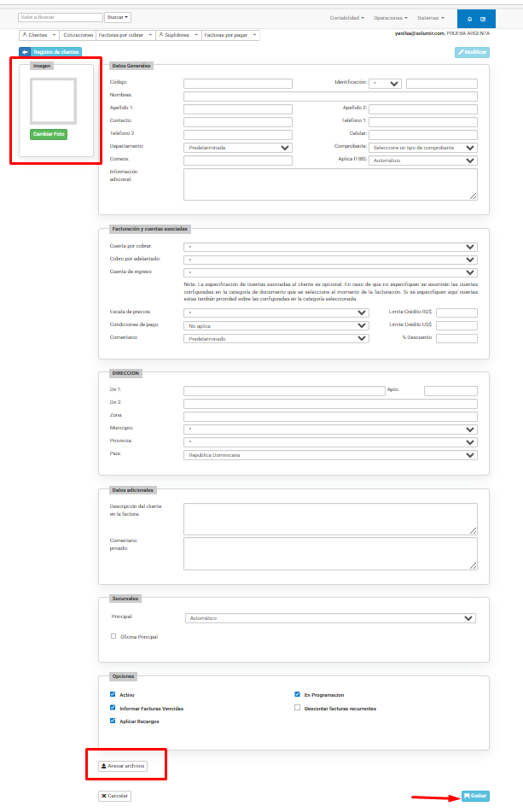Image resolution: width=523 pixels, height=812 pixels.
Task: Click the plus icon next to Clientes
Action: click(x=55, y=35)
